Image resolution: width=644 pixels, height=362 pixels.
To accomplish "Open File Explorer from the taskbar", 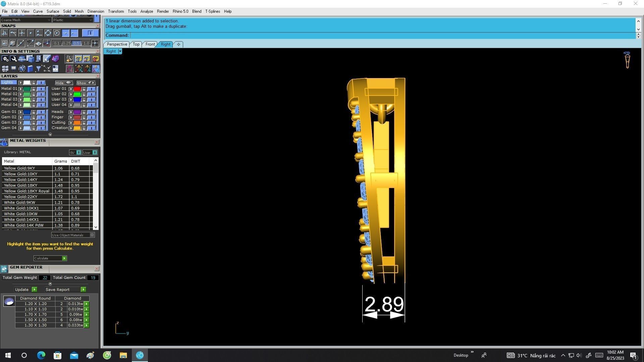I will (x=123, y=355).
